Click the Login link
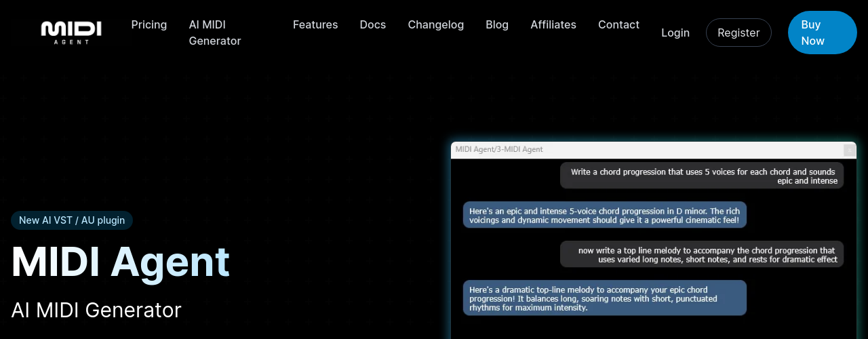The height and width of the screenshot is (339, 868). pos(675,33)
